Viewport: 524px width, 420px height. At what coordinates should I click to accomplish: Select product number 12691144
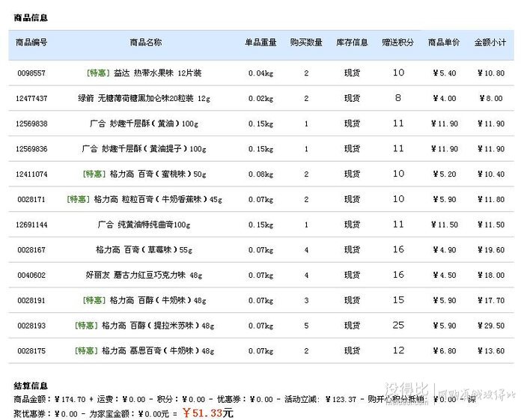[x=31, y=225]
